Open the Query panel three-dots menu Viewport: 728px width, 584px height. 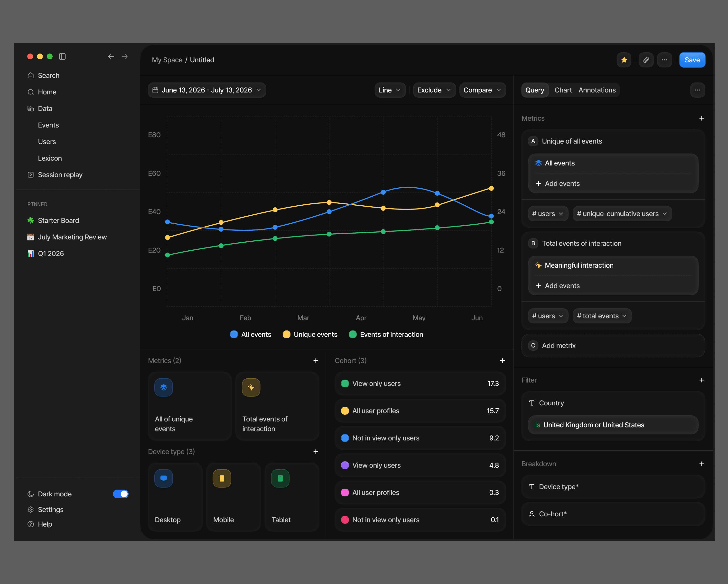point(697,90)
